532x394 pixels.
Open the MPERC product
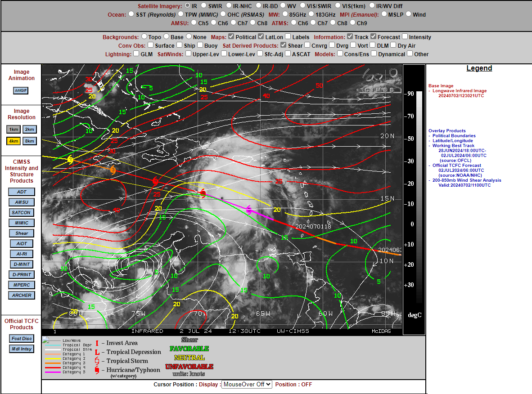pos(21,285)
